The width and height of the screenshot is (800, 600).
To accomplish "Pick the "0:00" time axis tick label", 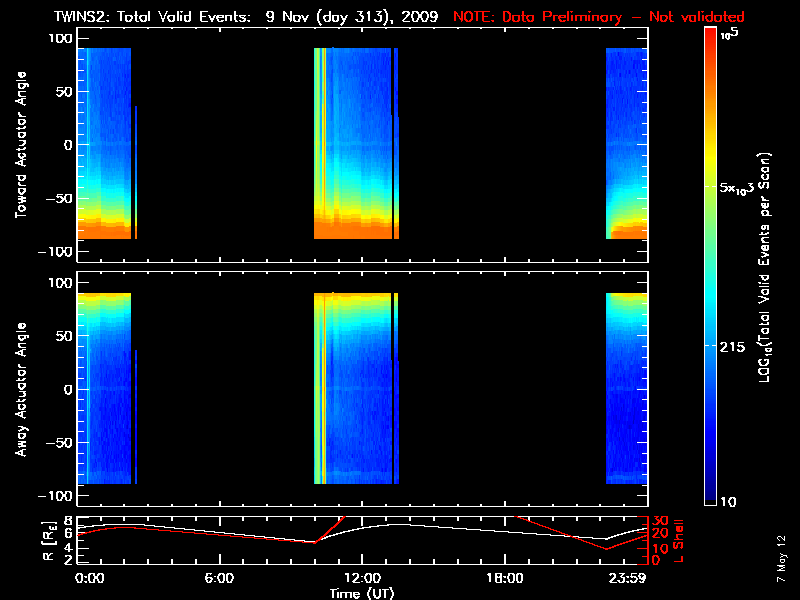I will (x=89, y=578).
